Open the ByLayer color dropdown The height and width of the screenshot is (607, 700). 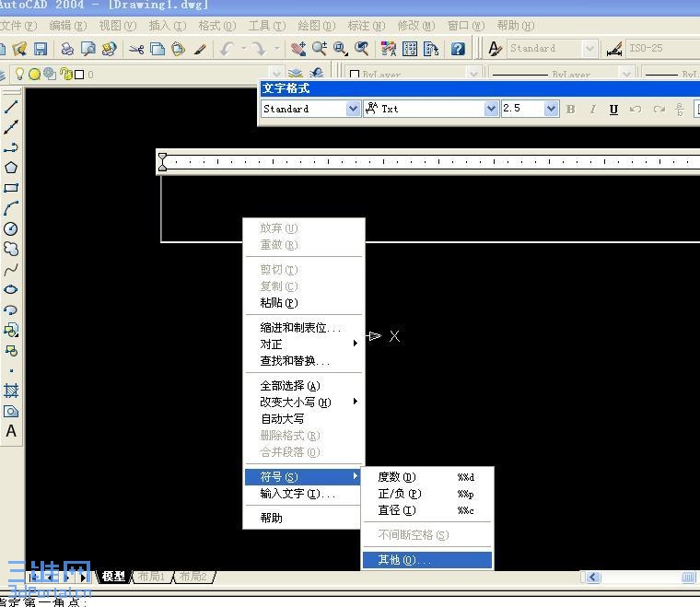(473, 73)
